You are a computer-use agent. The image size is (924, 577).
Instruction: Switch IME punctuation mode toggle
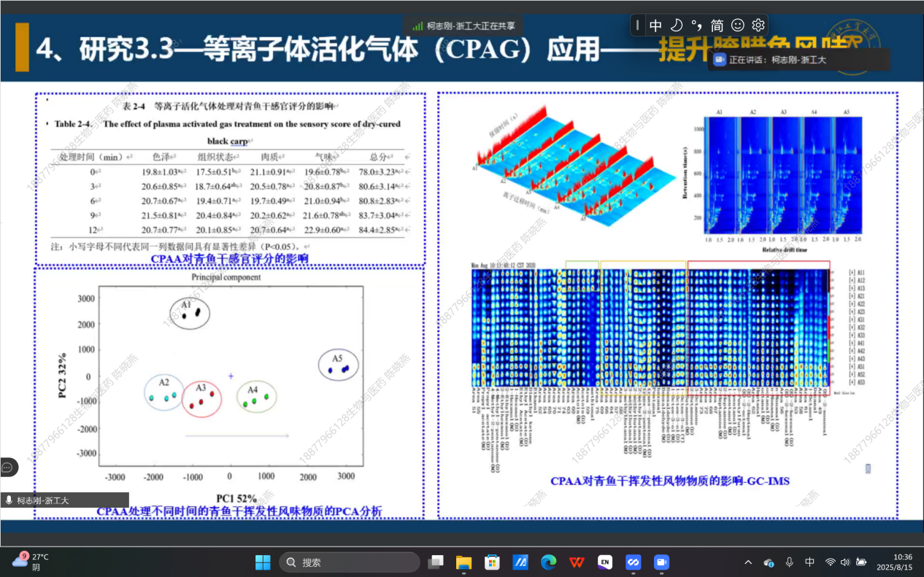697,25
